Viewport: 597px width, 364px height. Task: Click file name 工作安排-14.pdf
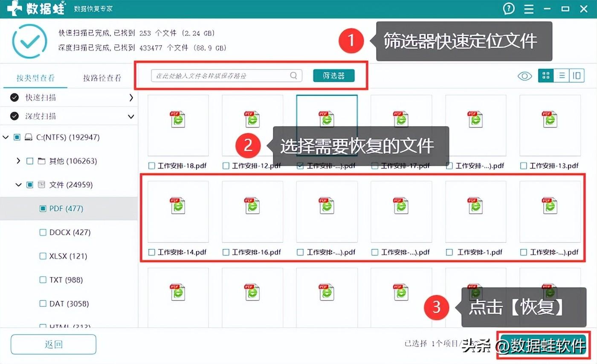(x=182, y=252)
